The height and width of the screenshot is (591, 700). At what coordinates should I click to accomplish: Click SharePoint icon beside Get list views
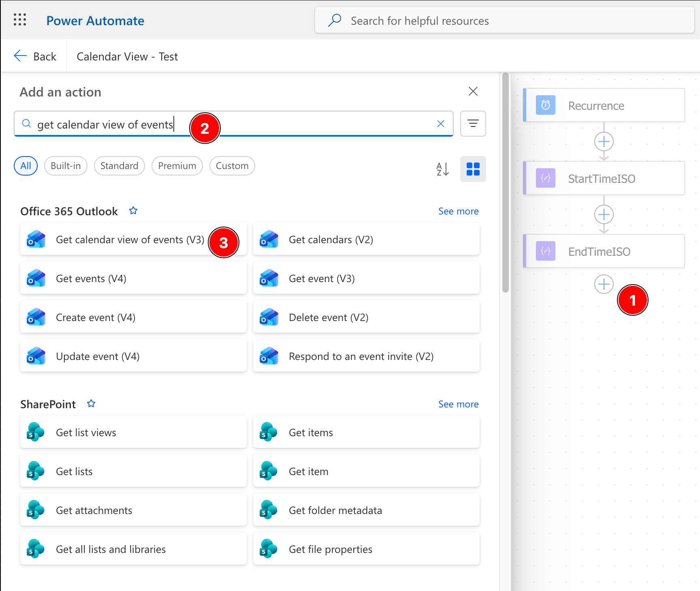pos(36,432)
